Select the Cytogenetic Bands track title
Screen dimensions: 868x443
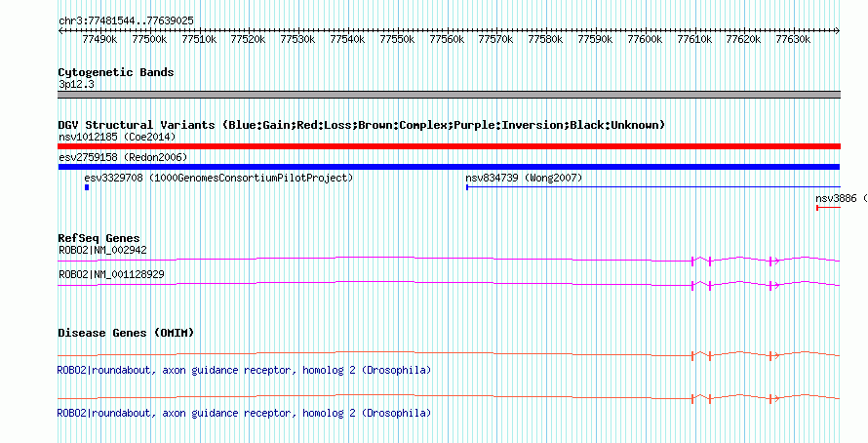(x=116, y=72)
